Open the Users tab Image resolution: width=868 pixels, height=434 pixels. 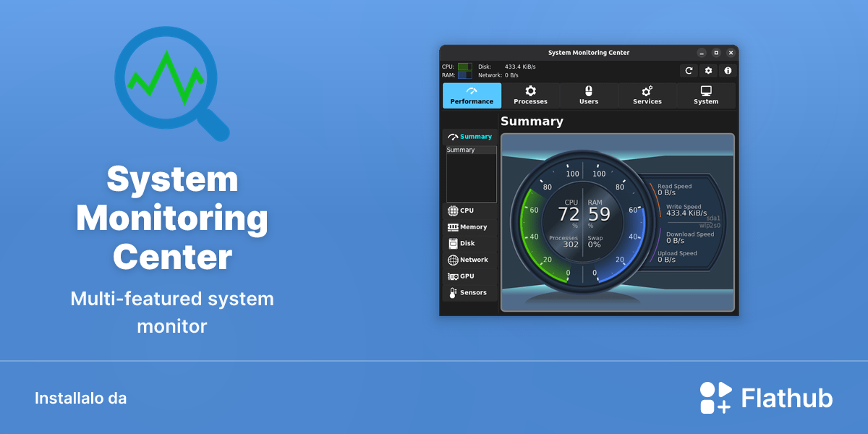589,95
